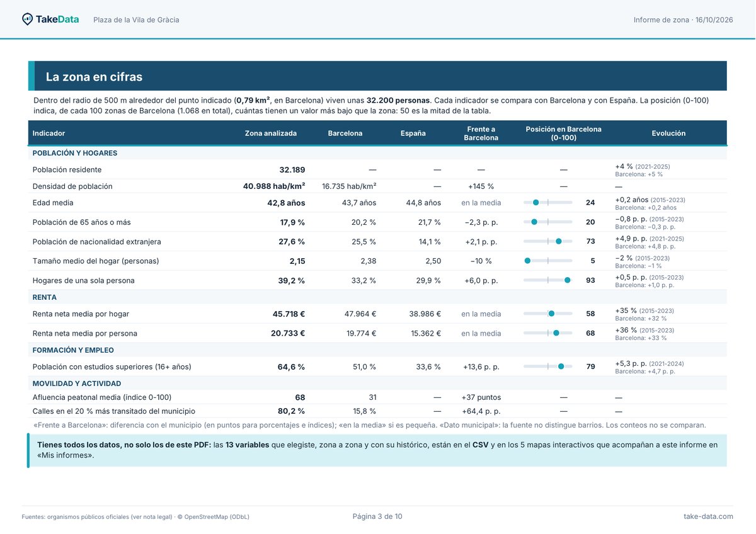Click the "FORMACIÓN Y EMPLEO" group heading
Viewport: 756px width, 534px height.
tap(73, 350)
